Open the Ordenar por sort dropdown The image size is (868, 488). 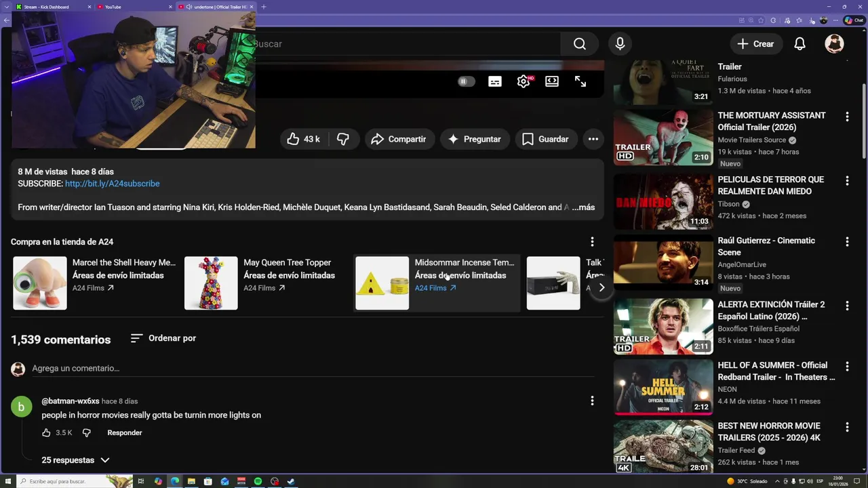(x=163, y=338)
